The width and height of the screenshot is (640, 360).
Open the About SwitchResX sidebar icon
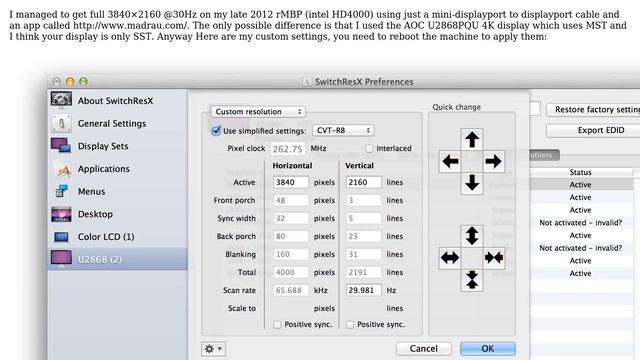[x=61, y=100]
